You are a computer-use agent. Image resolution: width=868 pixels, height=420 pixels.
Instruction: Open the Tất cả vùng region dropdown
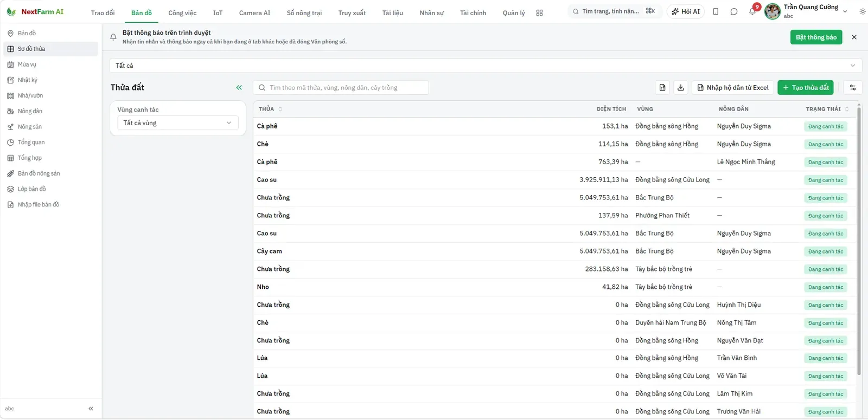[177, 123]
